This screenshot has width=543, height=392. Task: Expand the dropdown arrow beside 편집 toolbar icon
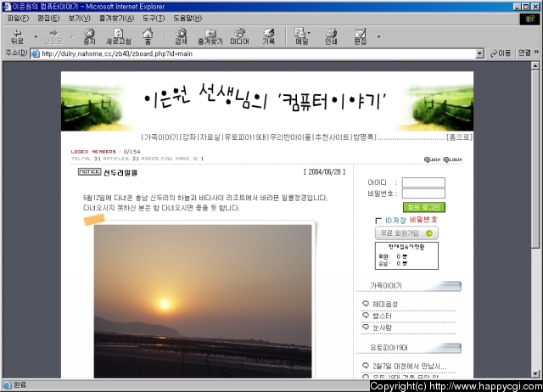378,36
